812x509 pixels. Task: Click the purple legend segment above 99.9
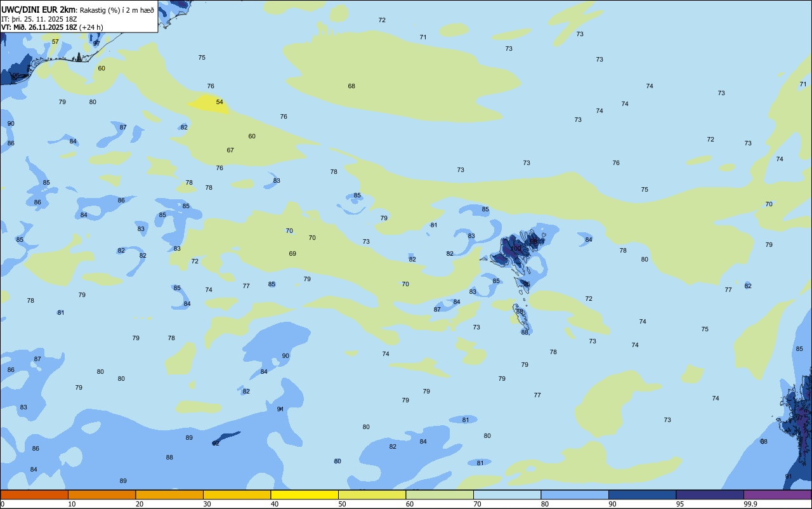778,494
